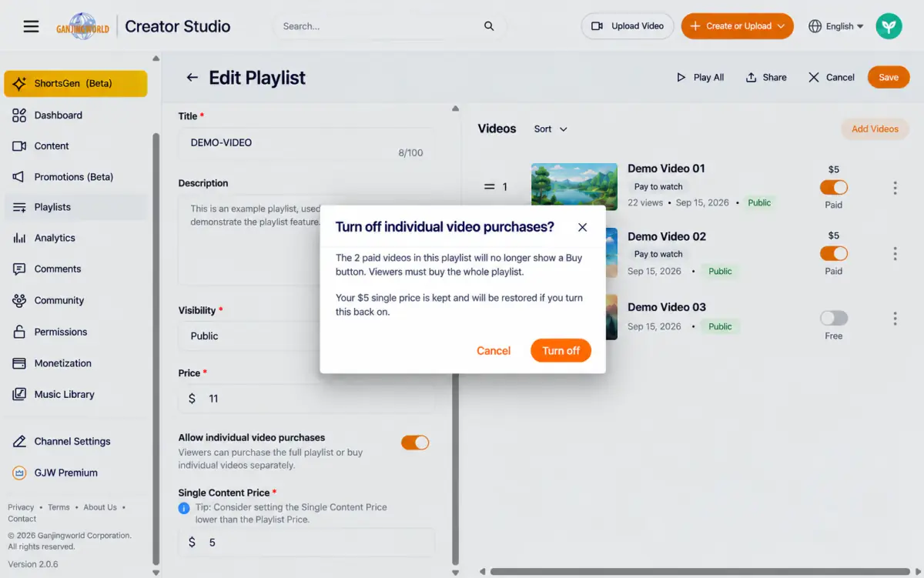Click Cancel in the dialog
This screenshot has height=578, width=924.
pos(494,351)
